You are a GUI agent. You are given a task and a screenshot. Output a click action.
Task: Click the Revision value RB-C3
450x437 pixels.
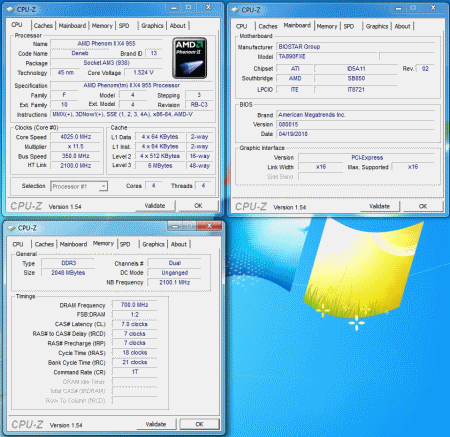point(199,105)
